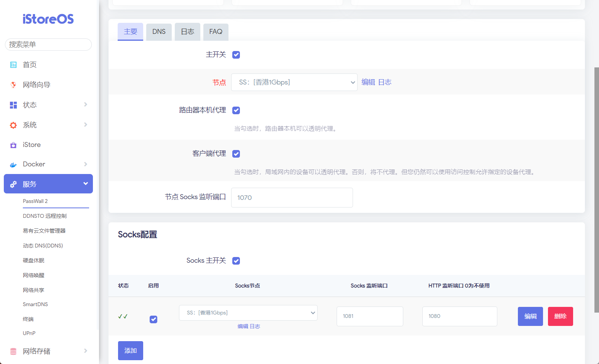Image resolution: width=599 pixels, height=364 pixels.
Task: Click the iStore shopping bag icon
Action: click(x=13, y=145)
